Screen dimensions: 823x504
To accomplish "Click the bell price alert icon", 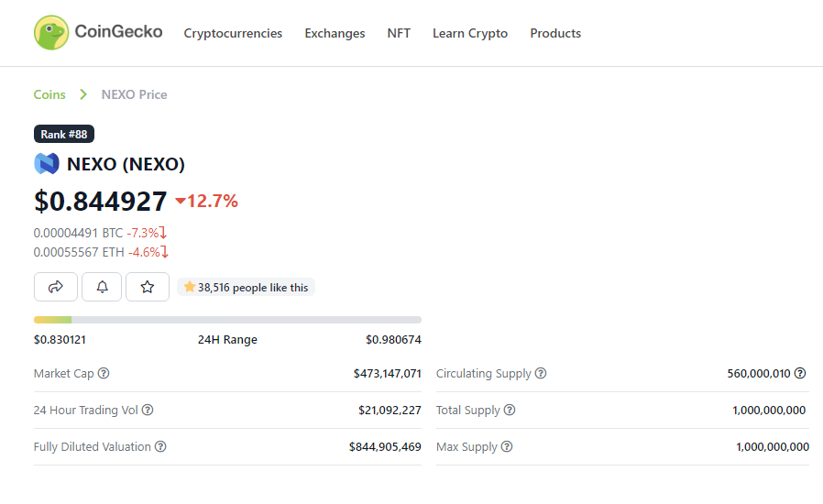I will click(102, 287).
